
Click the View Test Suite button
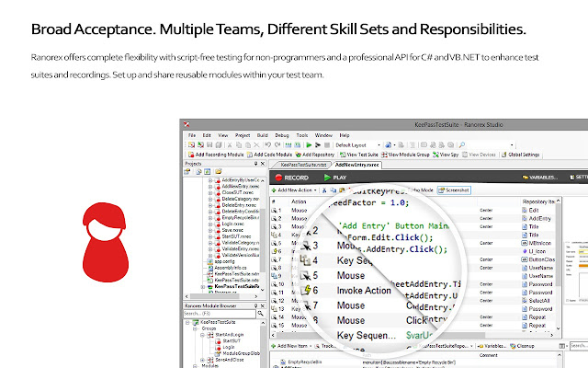(x=359, y=155)
